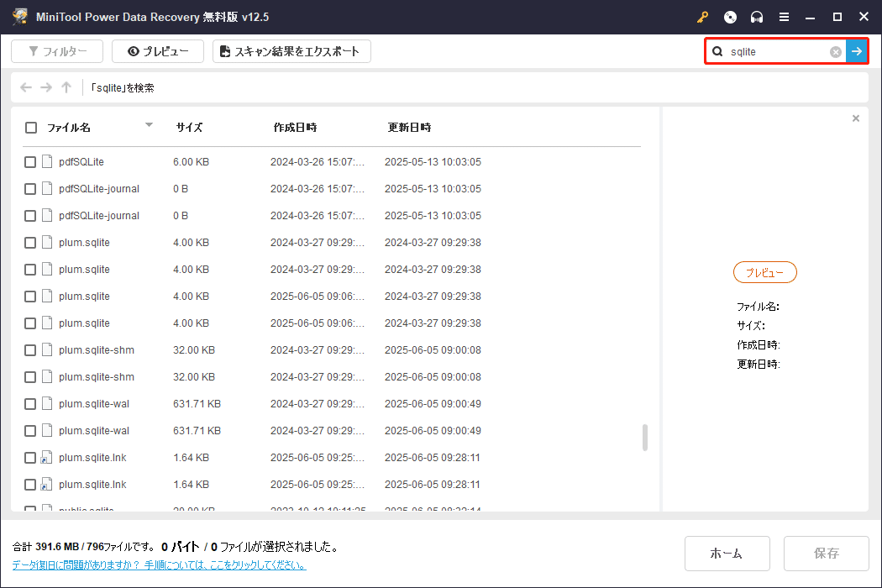882x588 pixels.
Task: Click the back navigation arrow
Action: [x=25, y=87]
